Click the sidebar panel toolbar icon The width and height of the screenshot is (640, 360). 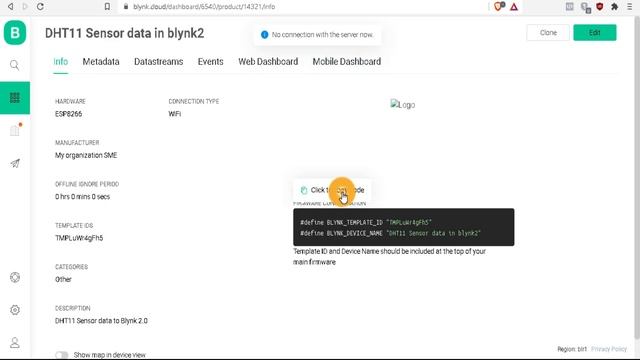569,7
